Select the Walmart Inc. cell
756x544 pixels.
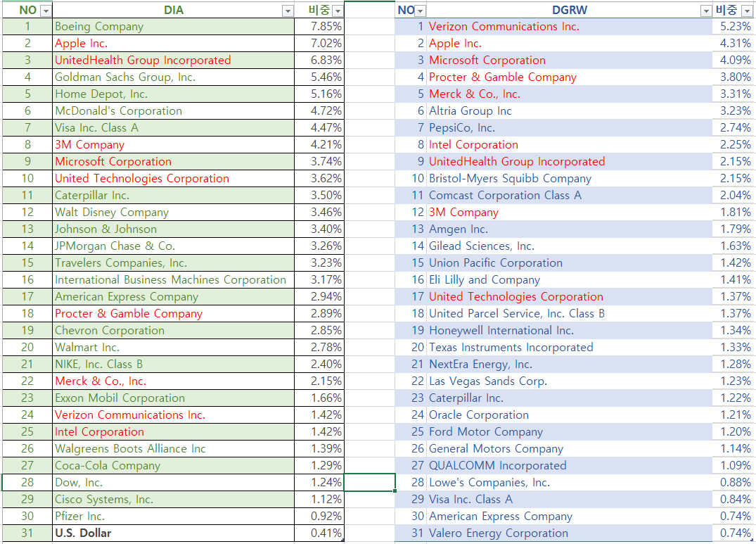pos(173,347)
